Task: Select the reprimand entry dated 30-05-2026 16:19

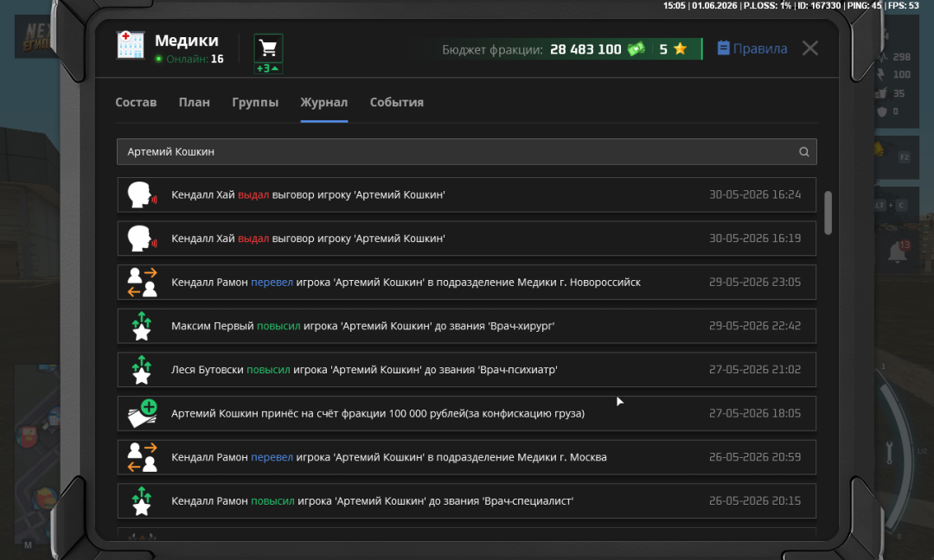Action: (466, 238)
